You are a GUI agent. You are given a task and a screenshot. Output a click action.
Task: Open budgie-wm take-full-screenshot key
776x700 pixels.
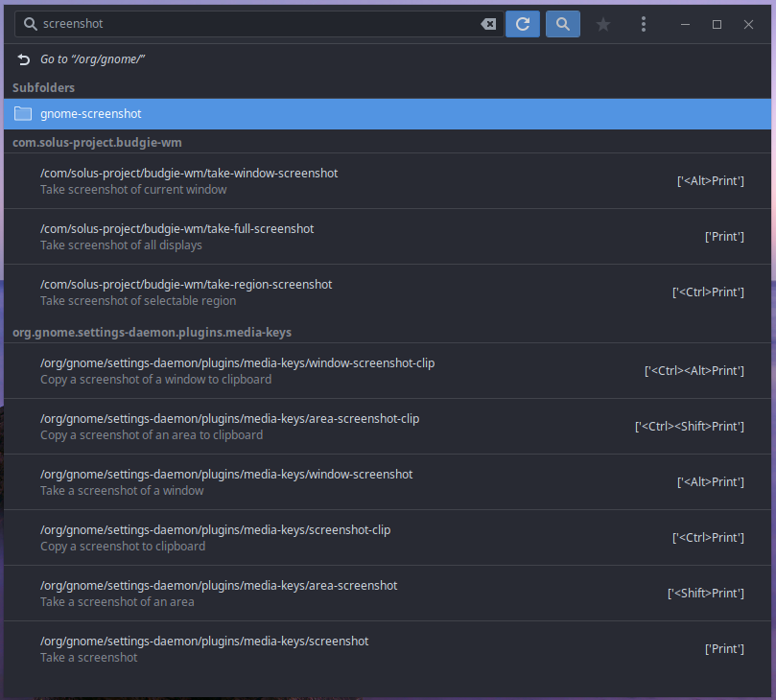[x=384, y=237]
